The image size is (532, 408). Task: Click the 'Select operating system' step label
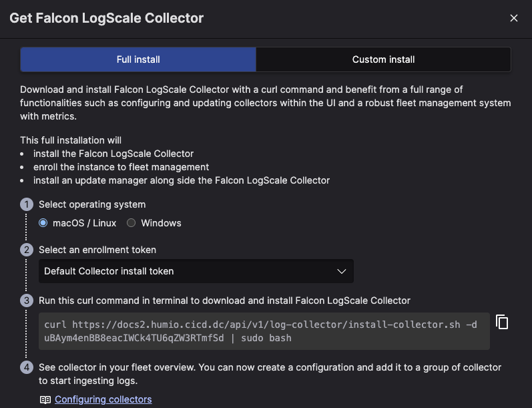point(92,204)
